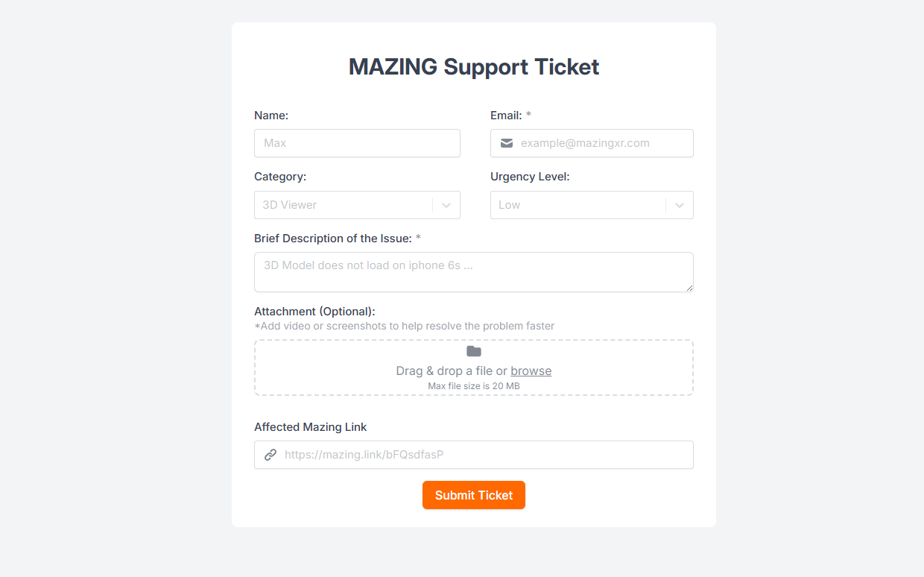The image size is (924, 577).
Task: Click the 'Name:' field label
Action: [x=271, y=116]
